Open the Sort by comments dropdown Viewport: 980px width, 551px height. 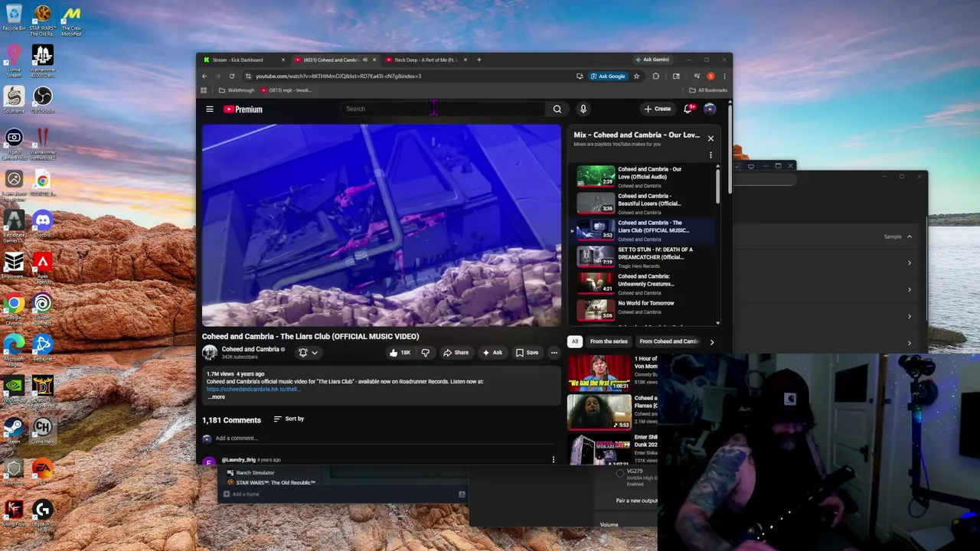(289, 419)
